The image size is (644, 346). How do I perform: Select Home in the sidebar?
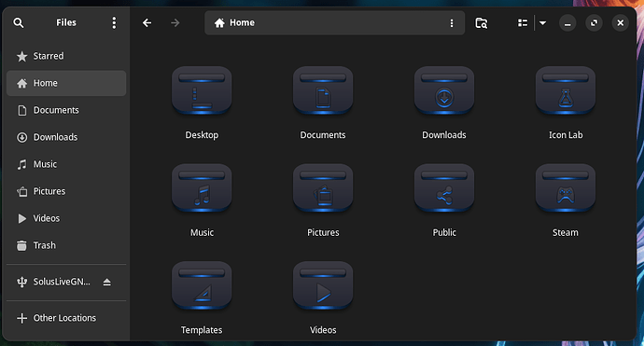pyautogui.click(x=66, y=83)
